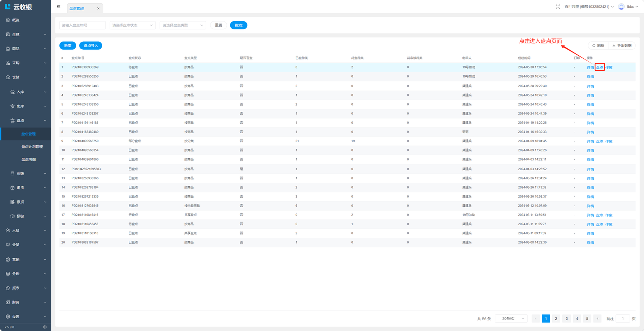
Task: Expand the 商品 sidebar menu
Action: pos(25,49)
